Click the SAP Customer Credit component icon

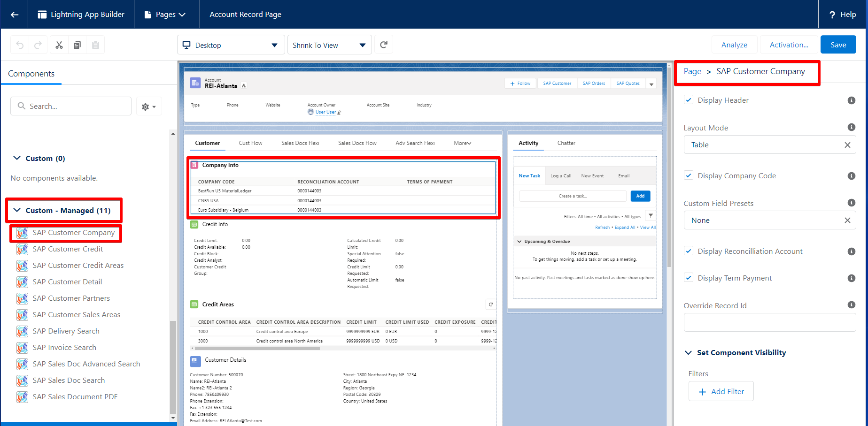[22, 249]
